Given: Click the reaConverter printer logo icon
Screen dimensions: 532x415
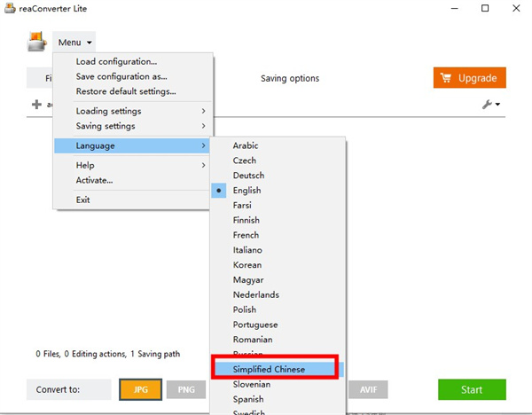Looking at the screenshot, I should point(36,42).
